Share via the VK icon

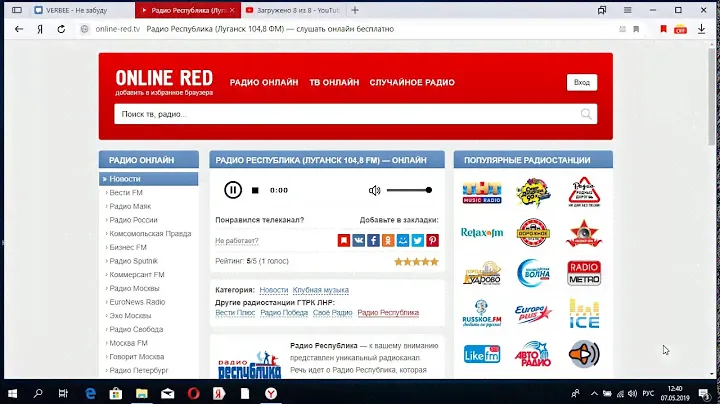point(358,240)
